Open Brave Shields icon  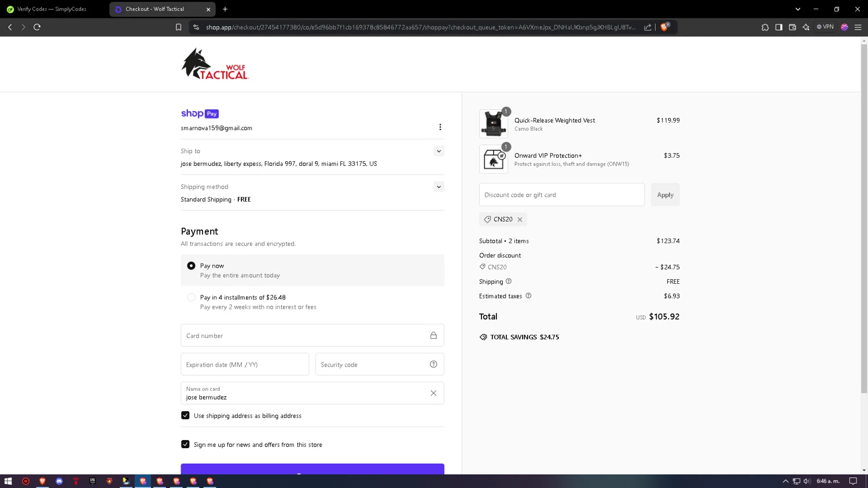(x=664, y=27)
